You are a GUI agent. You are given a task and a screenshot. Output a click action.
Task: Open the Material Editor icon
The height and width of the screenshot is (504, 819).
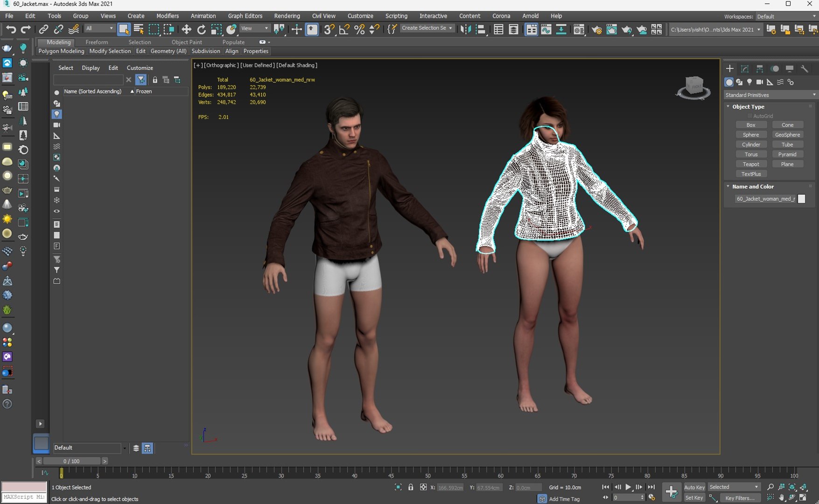click(579, 29)
